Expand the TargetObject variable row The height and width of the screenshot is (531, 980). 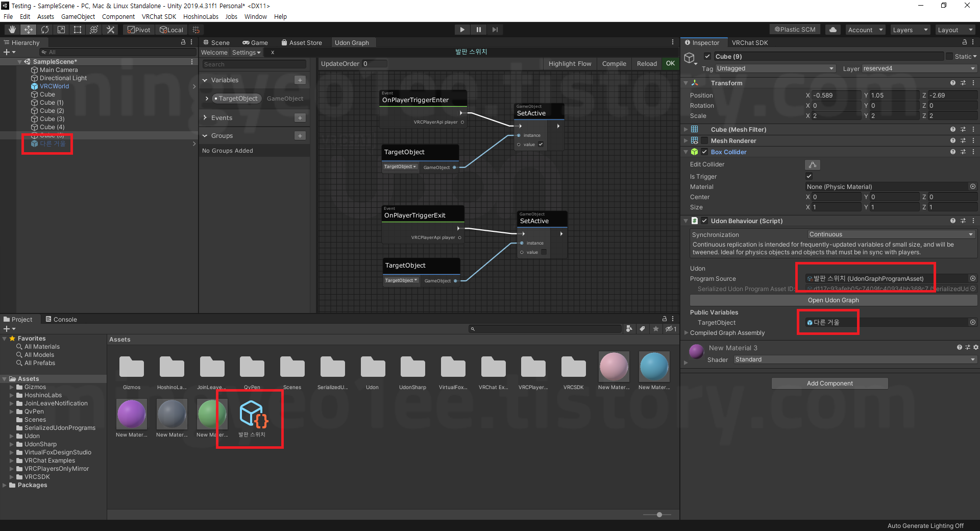coord(207,98)
